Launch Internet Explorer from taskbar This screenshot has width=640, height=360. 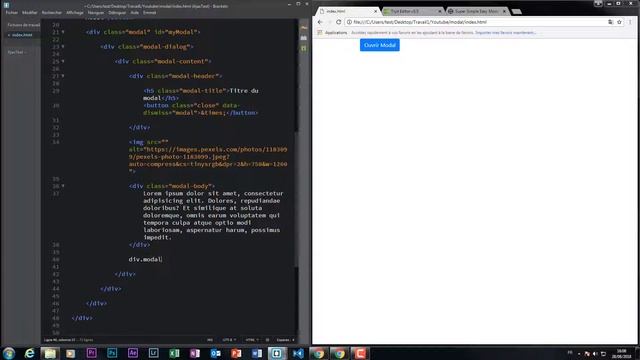point(29,353)
